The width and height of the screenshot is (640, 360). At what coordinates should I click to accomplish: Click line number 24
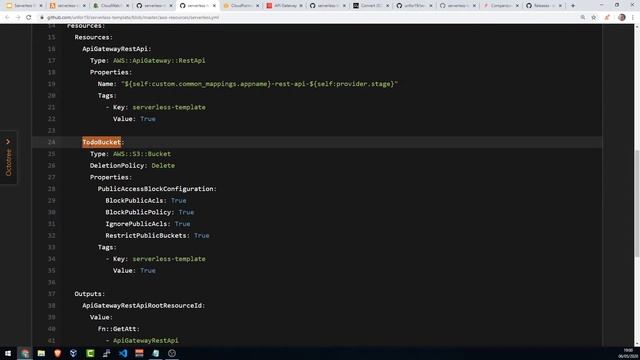[x=51, y=142]
